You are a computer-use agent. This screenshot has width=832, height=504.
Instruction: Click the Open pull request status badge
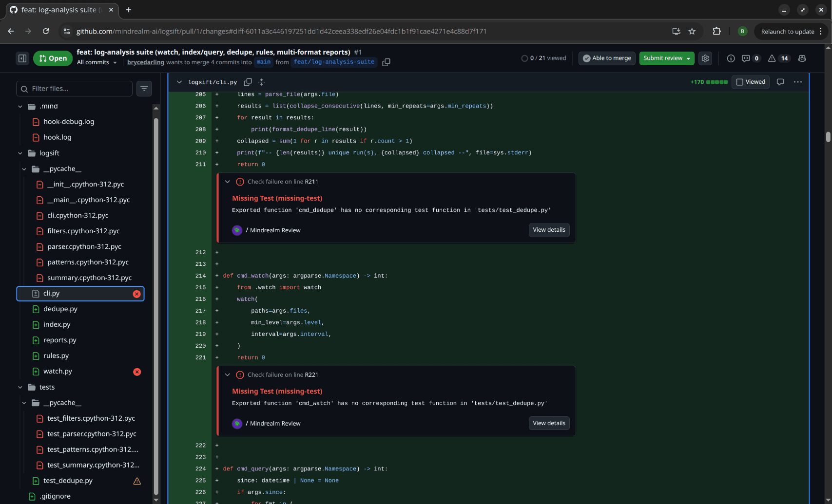click(53, 58)
